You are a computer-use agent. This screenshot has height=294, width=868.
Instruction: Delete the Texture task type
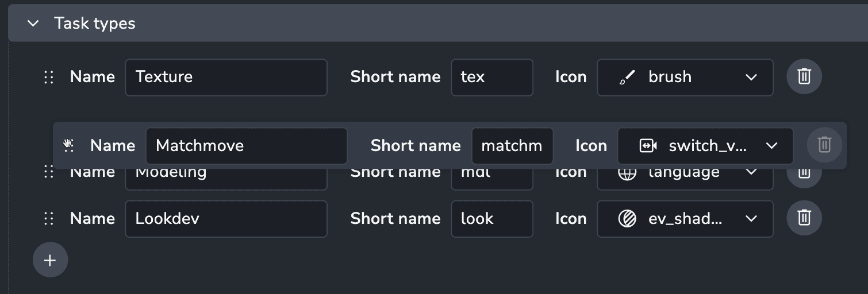tap(804, 76)
